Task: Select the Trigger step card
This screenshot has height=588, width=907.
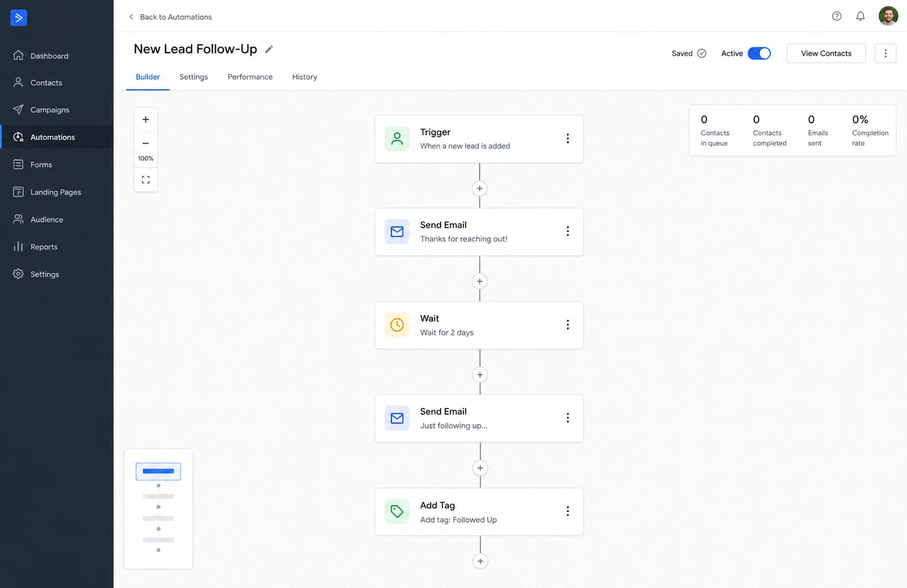Action: (x=479, y=139)
